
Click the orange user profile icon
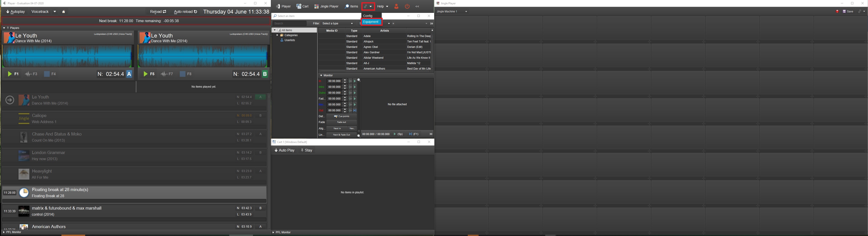(x=396, y=6)
